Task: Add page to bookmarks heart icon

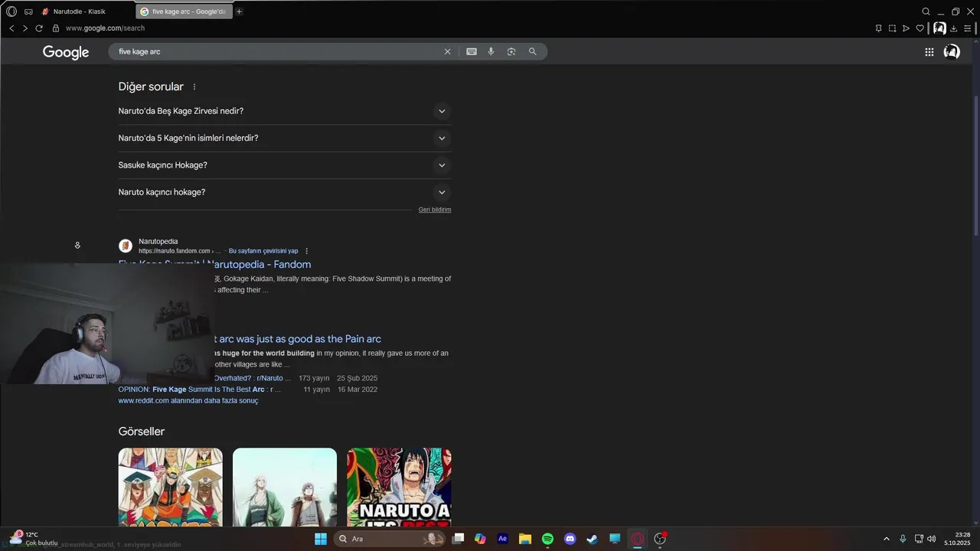Action: (920, 28)
